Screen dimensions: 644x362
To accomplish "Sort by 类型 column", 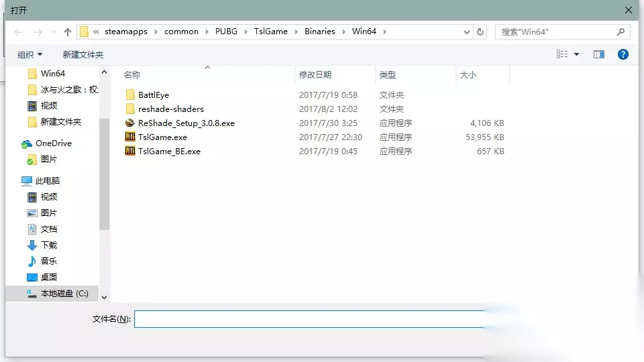I will click(x=387, y=74).
